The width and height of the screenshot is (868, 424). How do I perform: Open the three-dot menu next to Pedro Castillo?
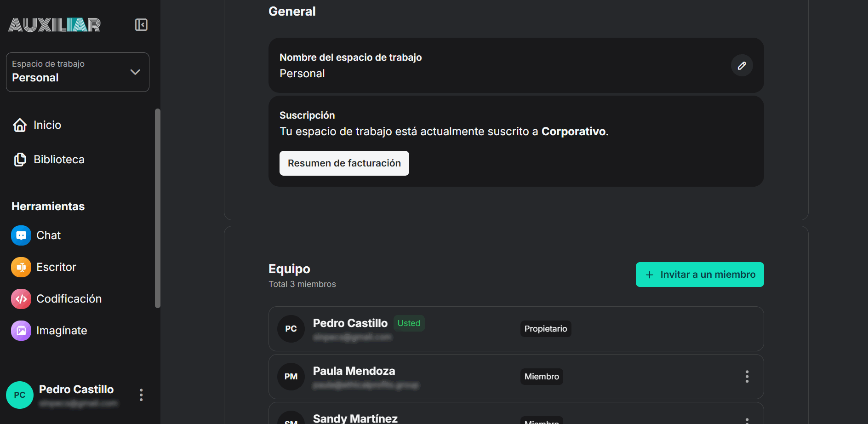[141, 395]
